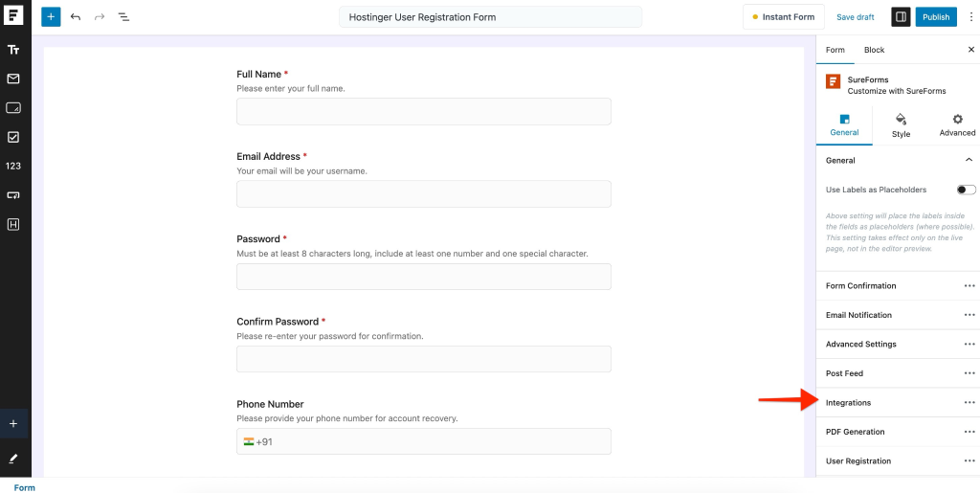Switch to the Block tab
The height and width of the screenshot is (493, 980).
874,50
